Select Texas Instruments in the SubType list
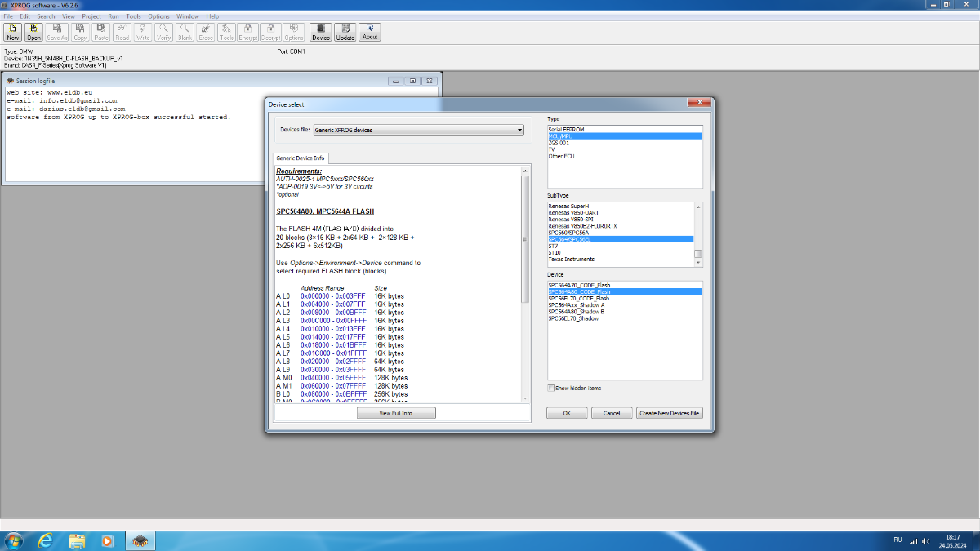Viewport: 980px width, 551px height. [571, 260]
